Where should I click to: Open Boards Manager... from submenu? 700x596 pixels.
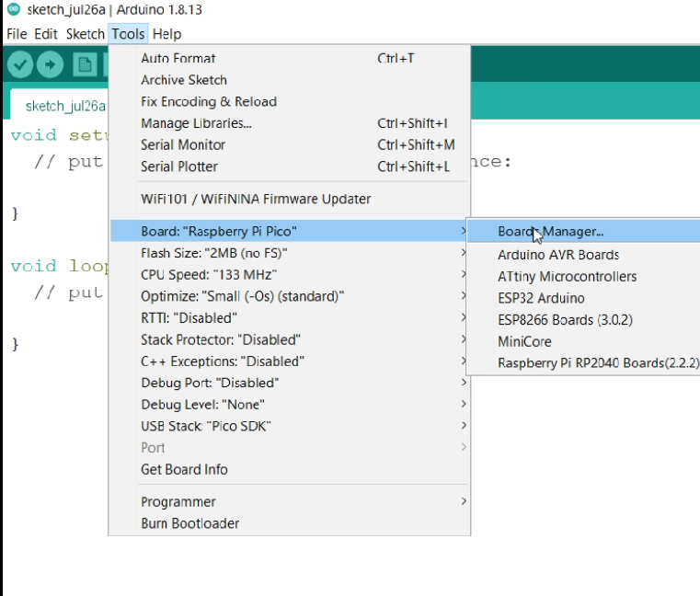[x=584, y=231]
